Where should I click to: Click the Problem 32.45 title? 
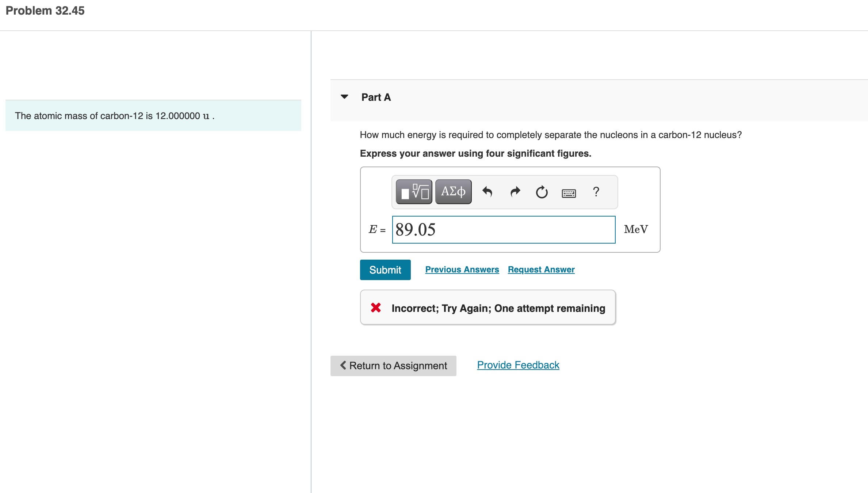(45, 11)
